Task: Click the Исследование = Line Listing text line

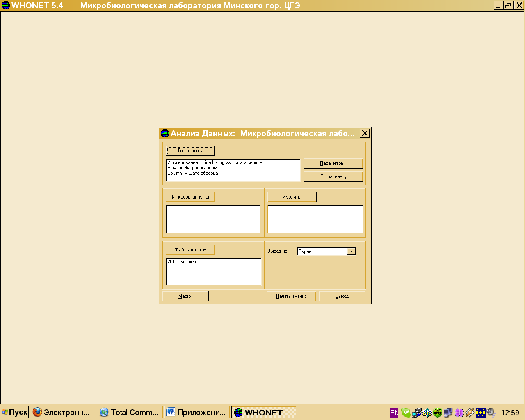Action: point(215,162)
